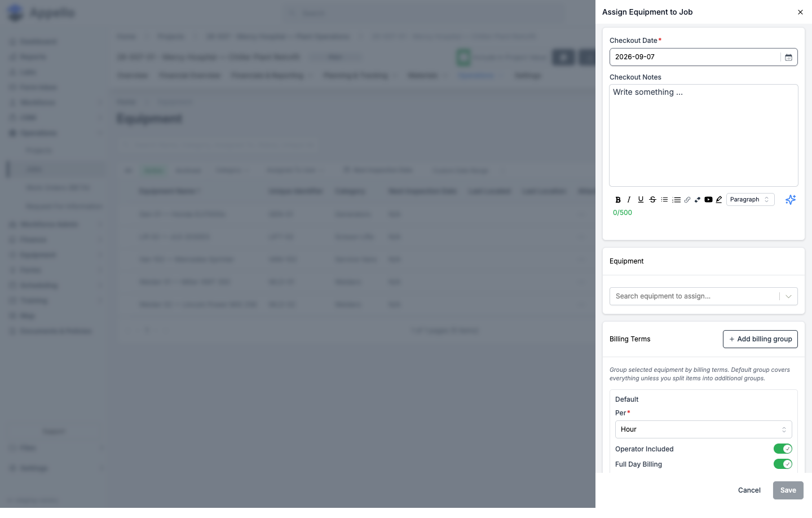The width and height of the screenshot is (812, 518).
Task: Insert a bulleted list in notes
Action: coord(664,200)
